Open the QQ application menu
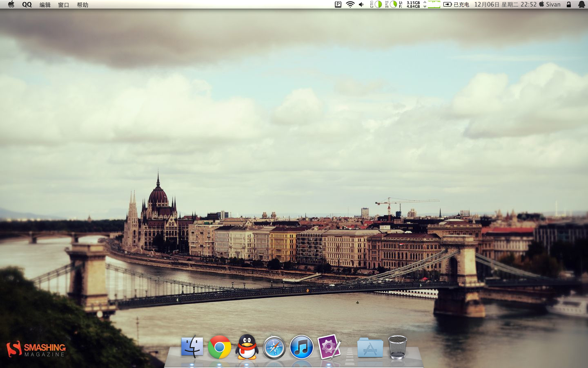This screenshot has height=368, width=588. [27, 4]
